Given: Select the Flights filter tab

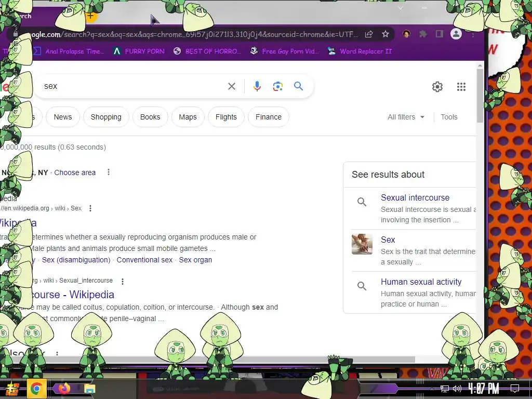Looking at the screenshot, I should 226,117.
